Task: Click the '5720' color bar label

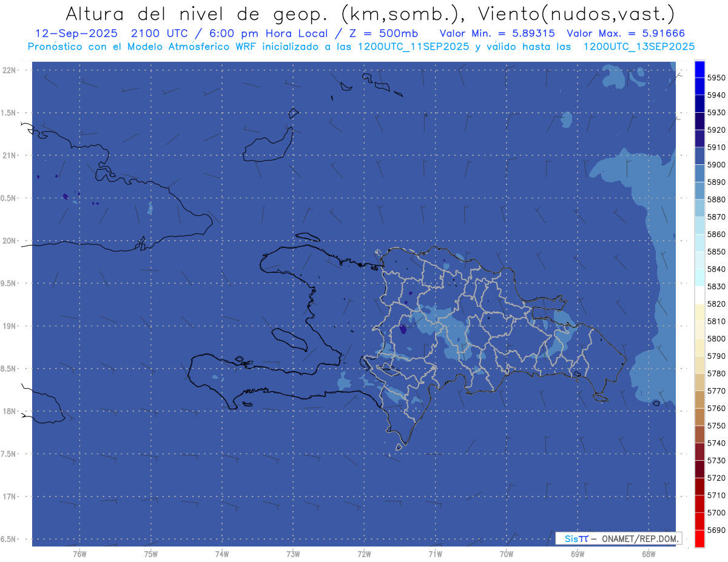Action: click(x=716, y=478)
